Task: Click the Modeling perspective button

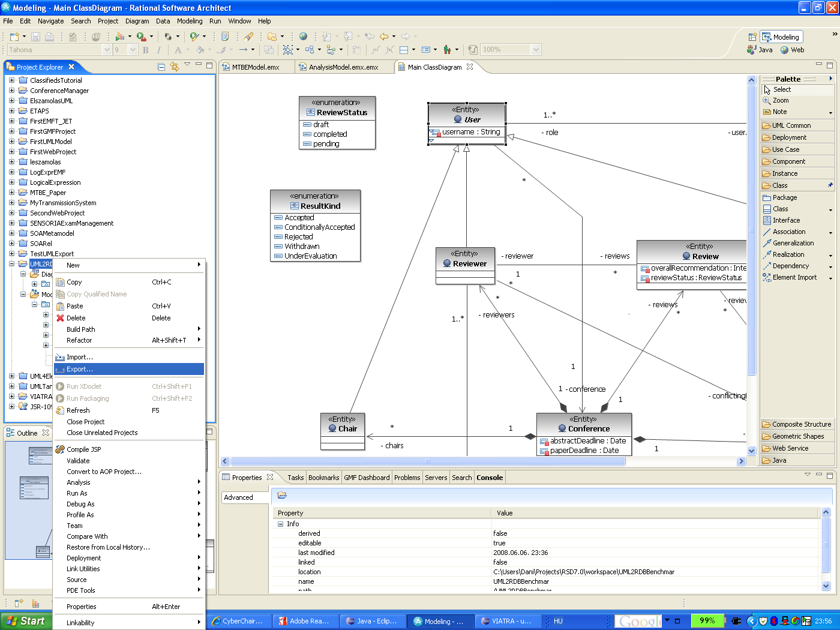Action: [781, 37]
